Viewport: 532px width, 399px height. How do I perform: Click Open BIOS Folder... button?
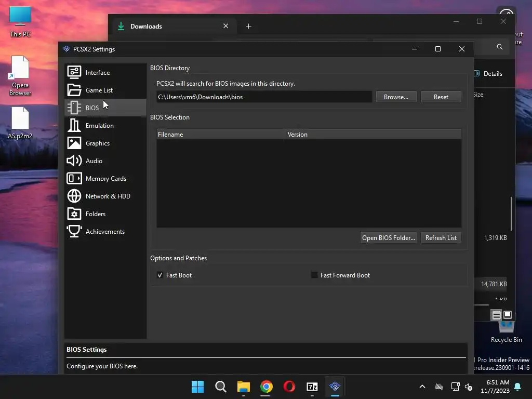pos(389,237)
